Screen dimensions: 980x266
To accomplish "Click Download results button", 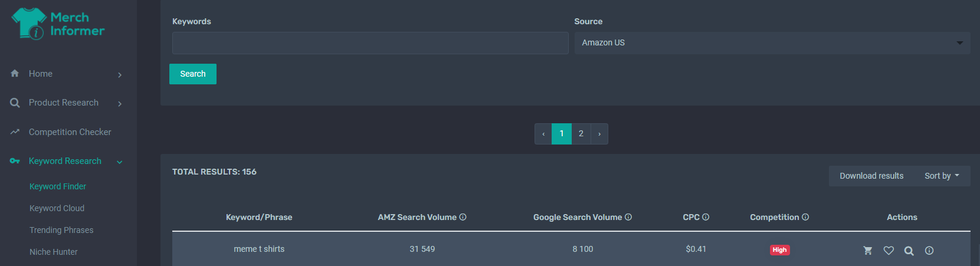I will point(871,176).
